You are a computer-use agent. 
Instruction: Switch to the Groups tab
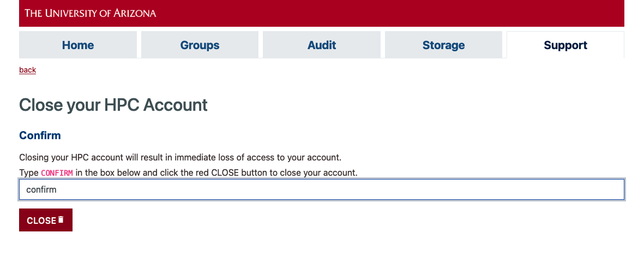(x=200, y=45)
